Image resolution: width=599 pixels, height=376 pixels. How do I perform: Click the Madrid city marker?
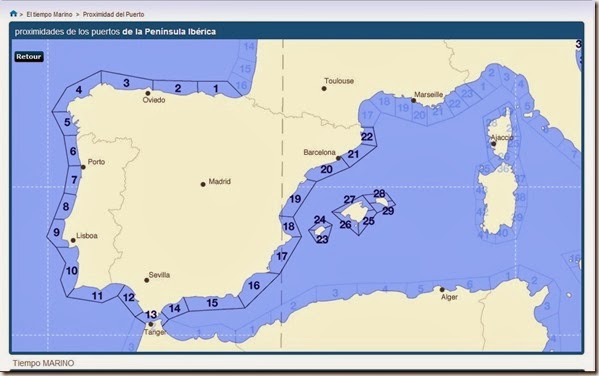click(x=203, y=184)
